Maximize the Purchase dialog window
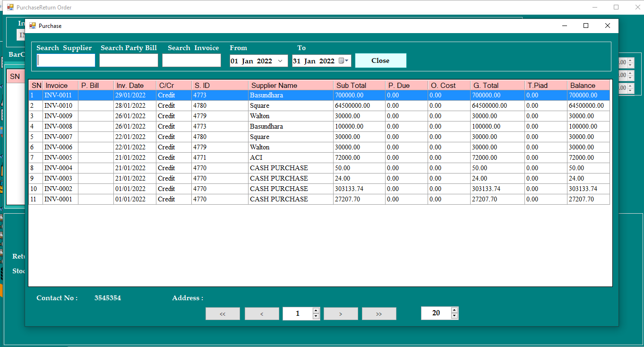The height and width of the screenshot is (347, 644). [x=586, y=26]
